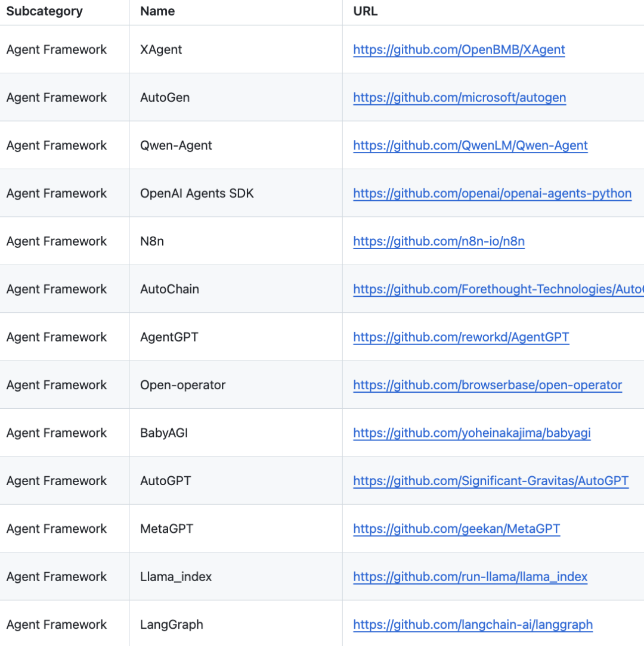The image size is (644, 646).
Task: Click Agent Framework in the N8n row
Action: pos(57,241)
